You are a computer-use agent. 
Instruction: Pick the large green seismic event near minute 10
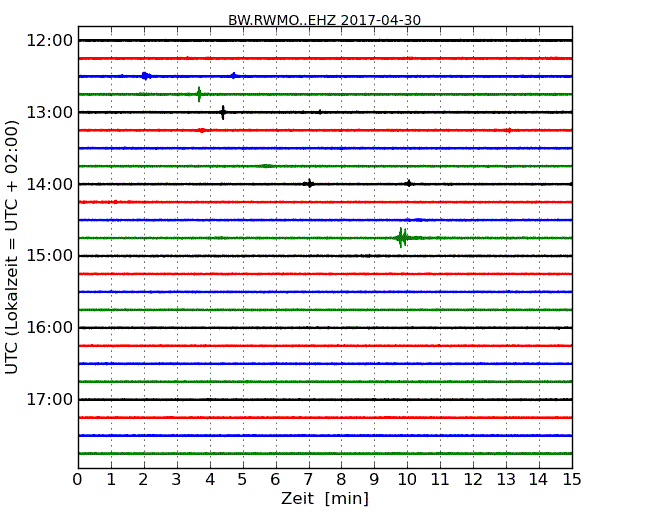(403, 238)
